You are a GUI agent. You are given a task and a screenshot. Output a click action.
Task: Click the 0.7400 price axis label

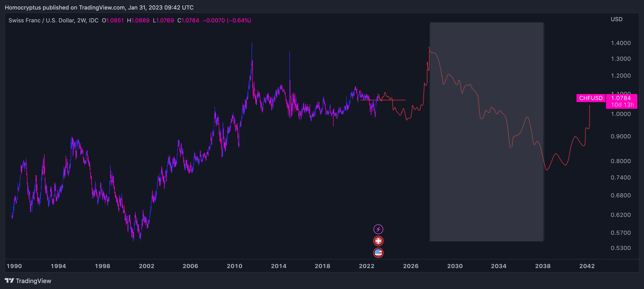click(x=621, y=177)
